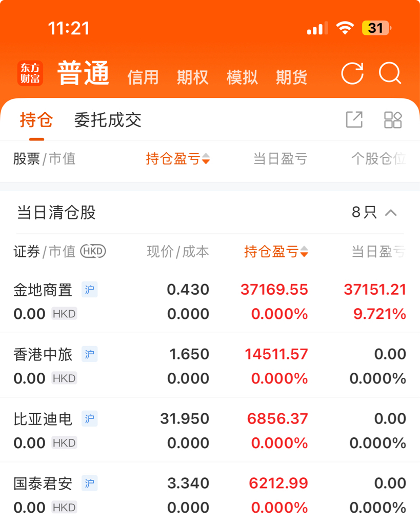Tap the 证券/市值 column header

45,251
